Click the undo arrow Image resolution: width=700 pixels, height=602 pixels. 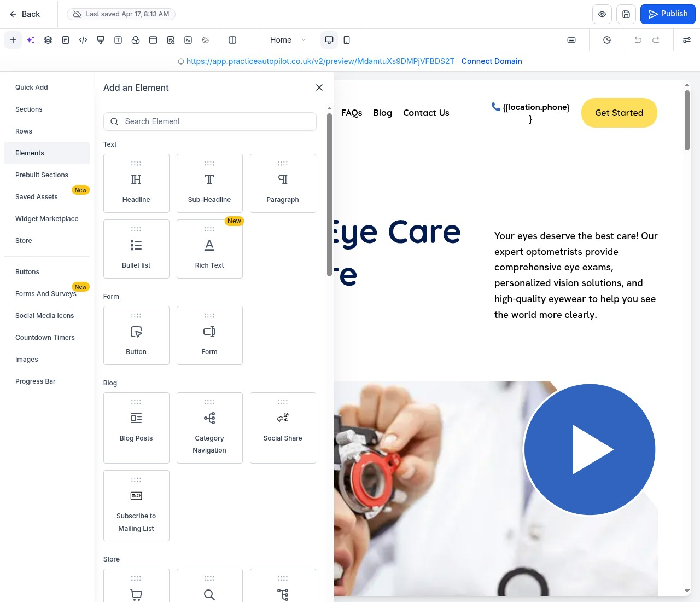tap(638, 40)
